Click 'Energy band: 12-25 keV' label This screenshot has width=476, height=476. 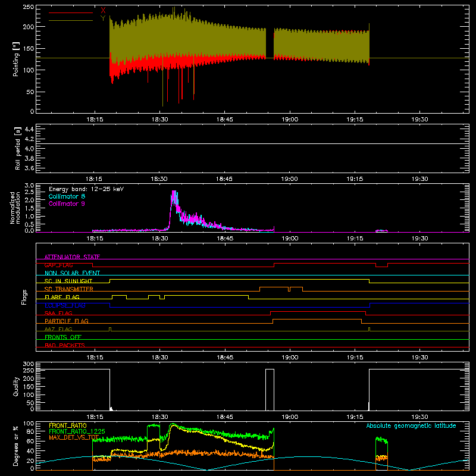(86, 189)
